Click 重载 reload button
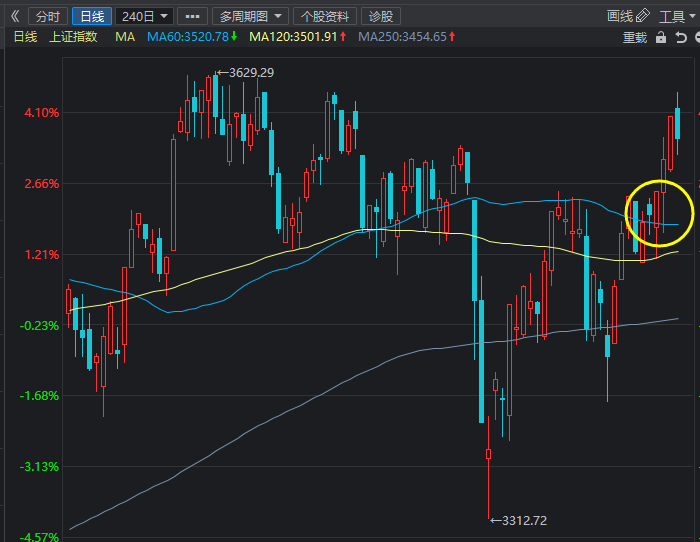 coord(635,38)
